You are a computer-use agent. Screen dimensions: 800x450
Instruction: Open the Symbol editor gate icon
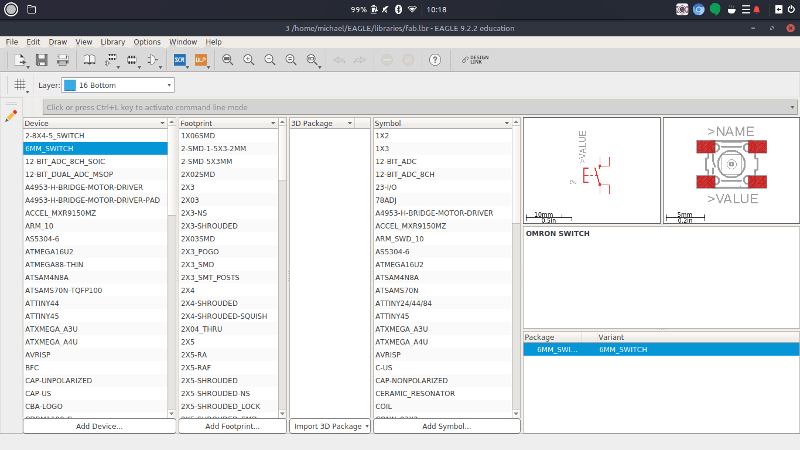pos(152,60)
